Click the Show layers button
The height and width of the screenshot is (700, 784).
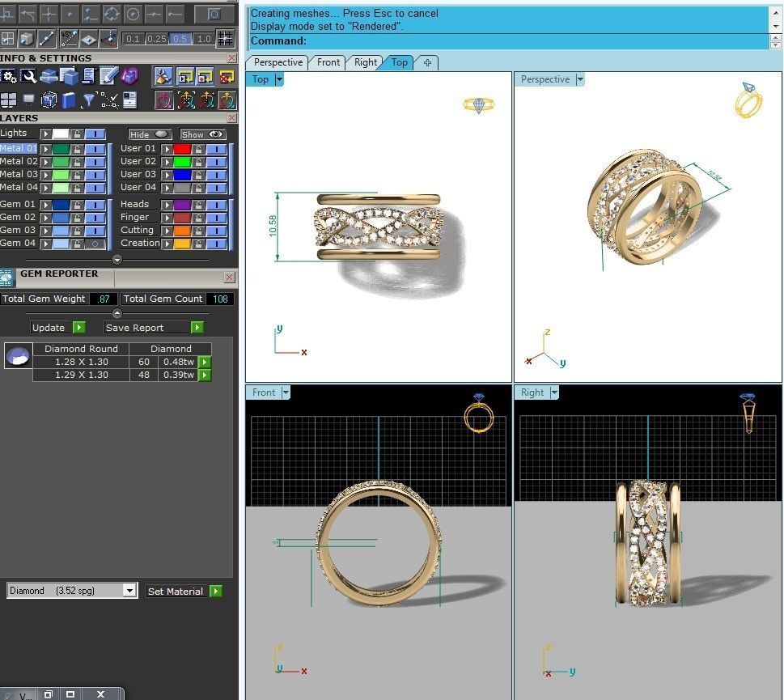tap(202, 134)
